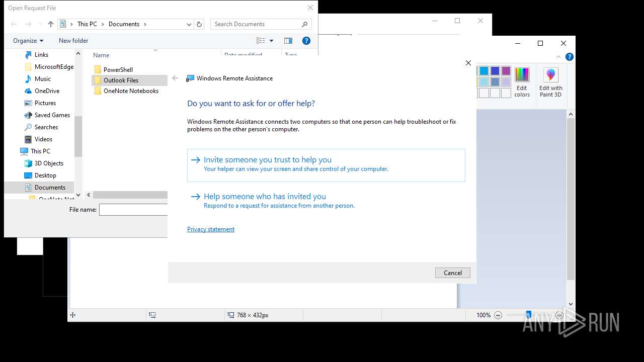Click This PC in address path
This screenshot has height=362, width=644.
(x=87, y=24)
